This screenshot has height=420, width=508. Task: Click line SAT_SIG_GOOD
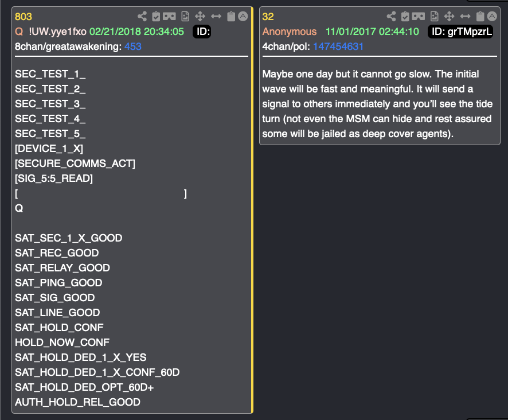[x=54, y=298]
